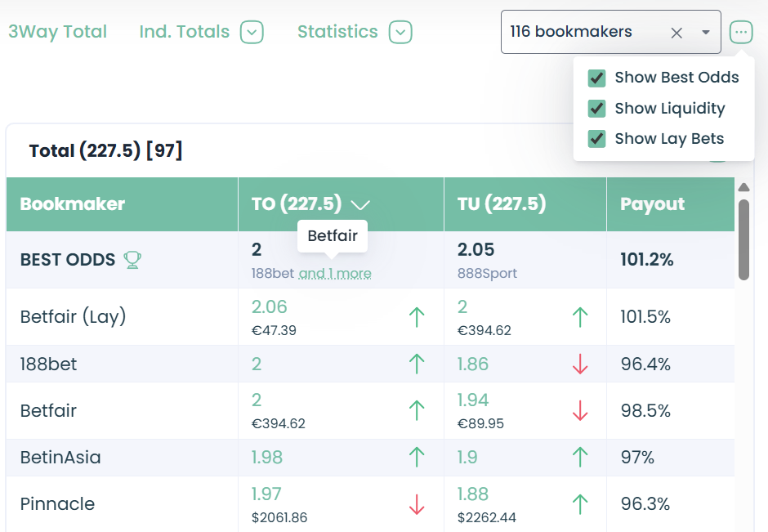Screen dimensions: 768x532
Task: Toggle the Show Liquidity checkbox
Action: tap(597, 109)
